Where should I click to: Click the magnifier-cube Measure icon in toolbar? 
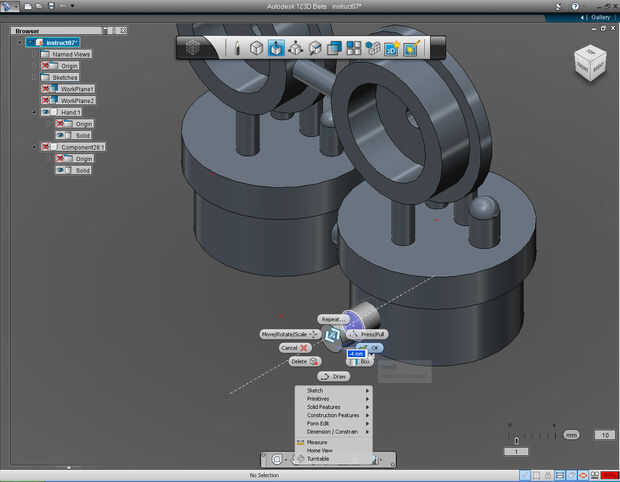[x=315, y=48]
